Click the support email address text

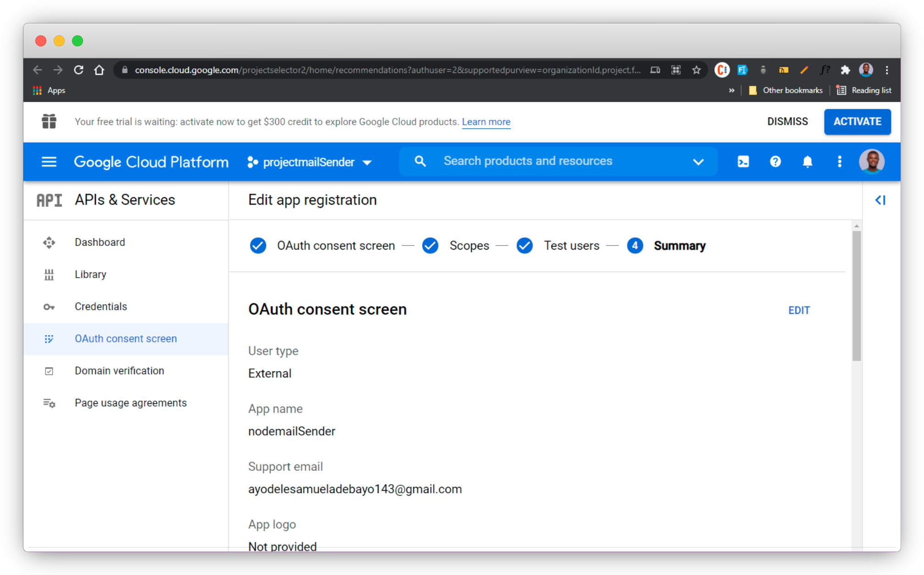[x=355, y=489]
